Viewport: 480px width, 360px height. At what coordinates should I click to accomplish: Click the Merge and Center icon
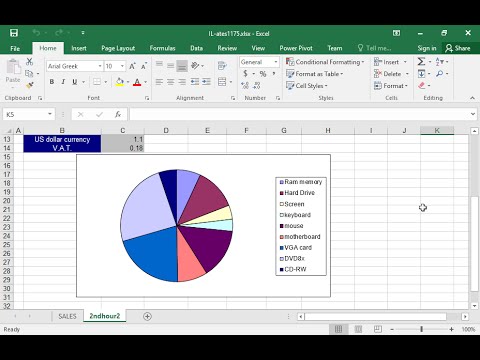tap(222, 82)
